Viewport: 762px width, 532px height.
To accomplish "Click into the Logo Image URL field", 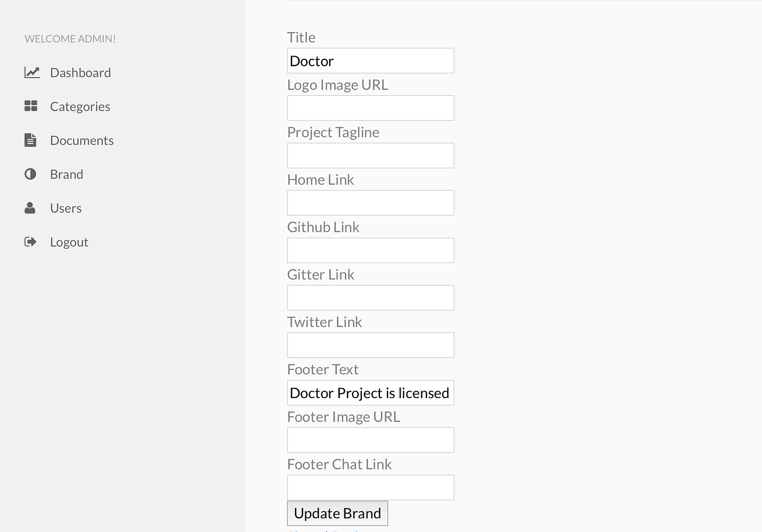I will [x=370, y=108].
